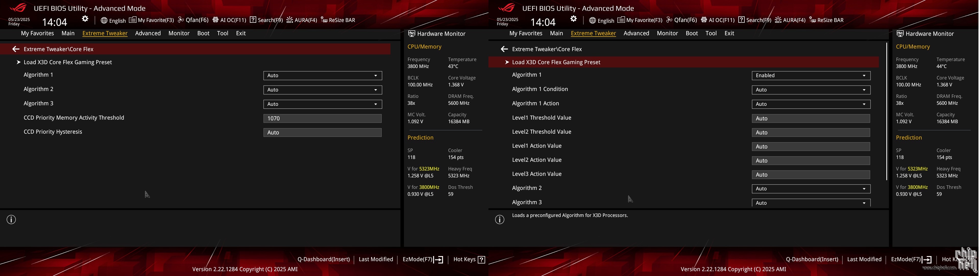Open Advanced tab in left screen

click(x=148, y=33)
